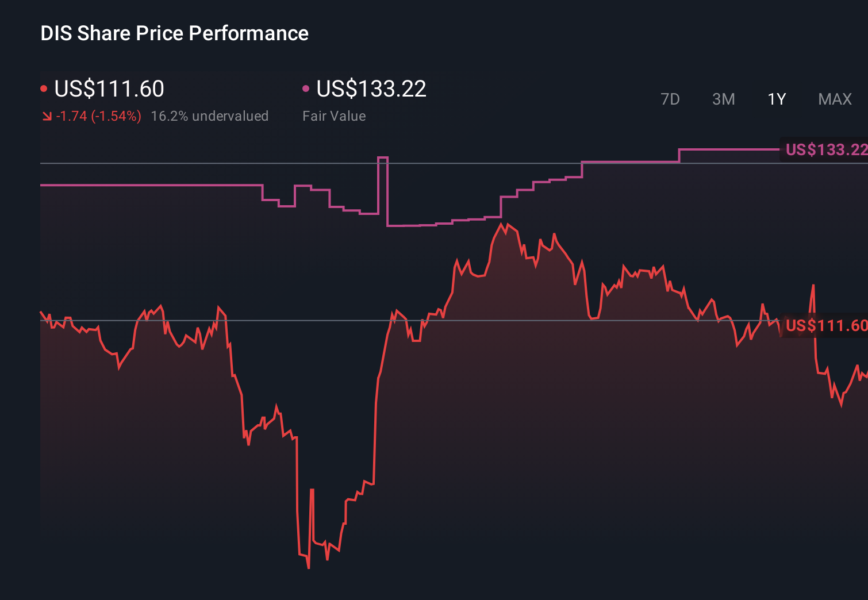Click the Fair Value caption text

334,116
